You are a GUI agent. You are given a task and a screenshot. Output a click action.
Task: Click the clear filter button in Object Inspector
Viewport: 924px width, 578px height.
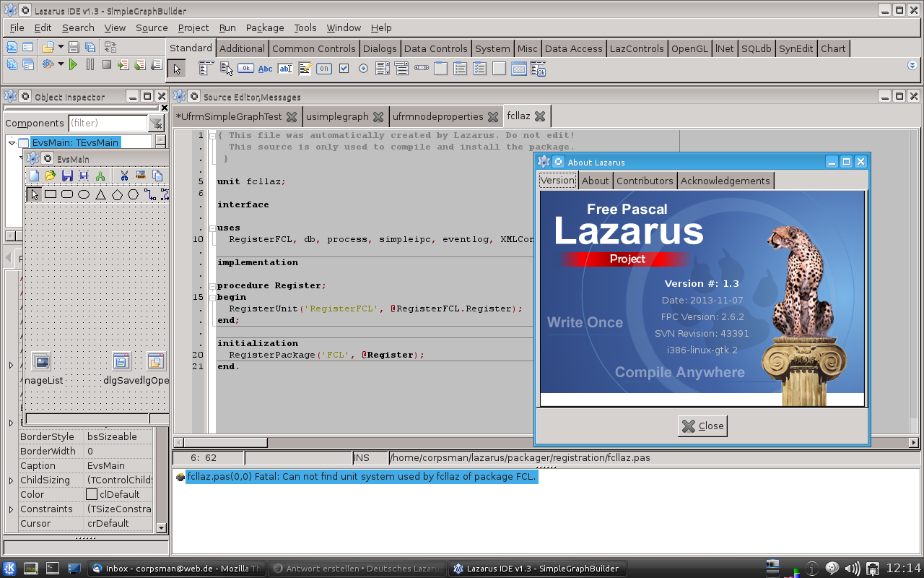tap(156, 124)
